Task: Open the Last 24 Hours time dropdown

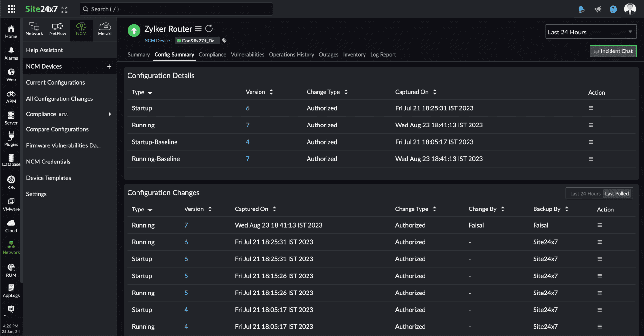Action: click(x=591, y=32)
